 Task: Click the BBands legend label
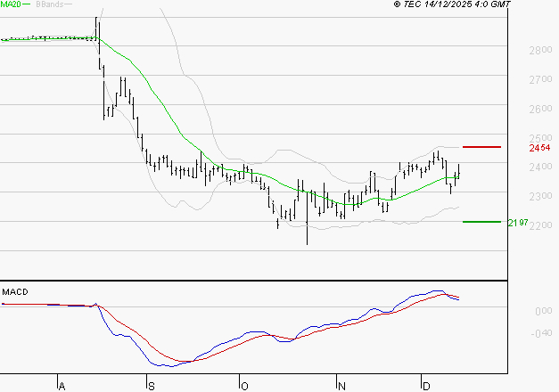pos(50,4)
